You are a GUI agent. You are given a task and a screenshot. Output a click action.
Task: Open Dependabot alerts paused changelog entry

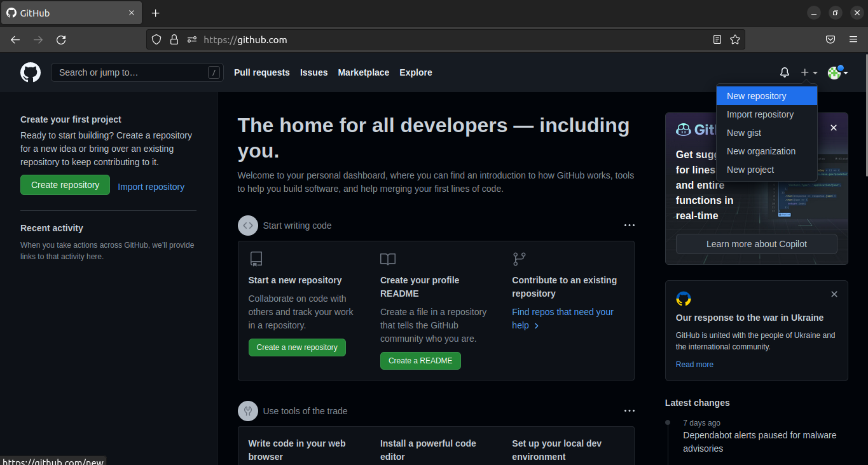point(760,442)
